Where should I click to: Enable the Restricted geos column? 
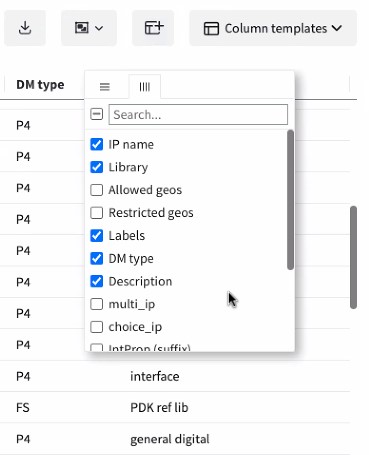pyautogui.click(x=97, y=213)
